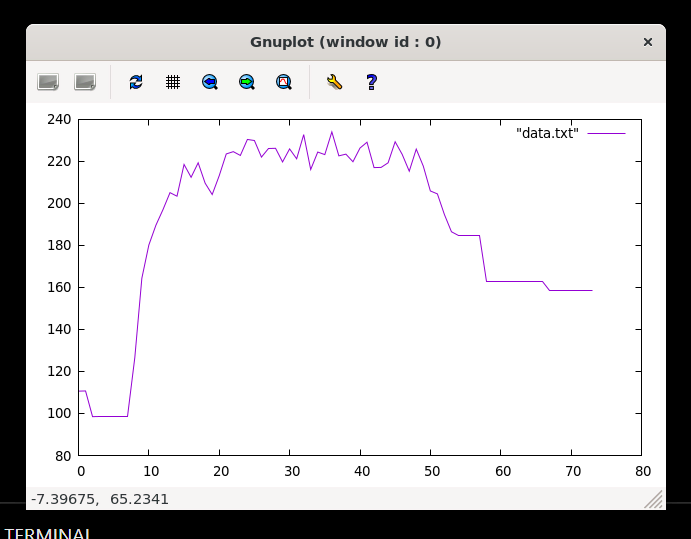Close the Gnuplot window

(647, 42)
